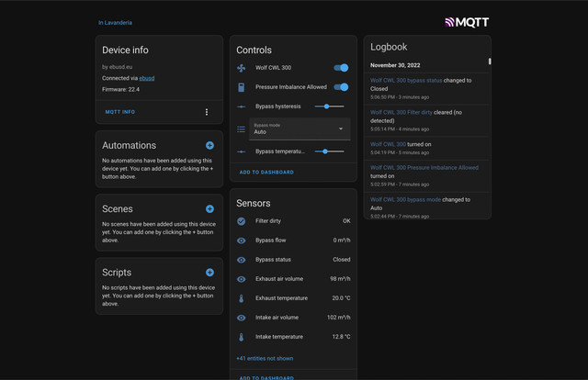Follow the ebusd link
This screenshot has height=380, width=588.
[147, 78]
